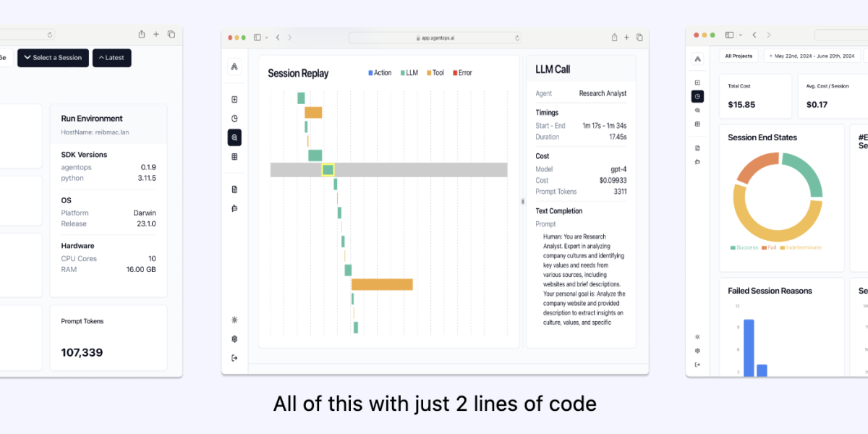Click the logout icon in center window sidebar
Image resolution: width=868 pixels, height=434 pixels.
click(234, 357)
